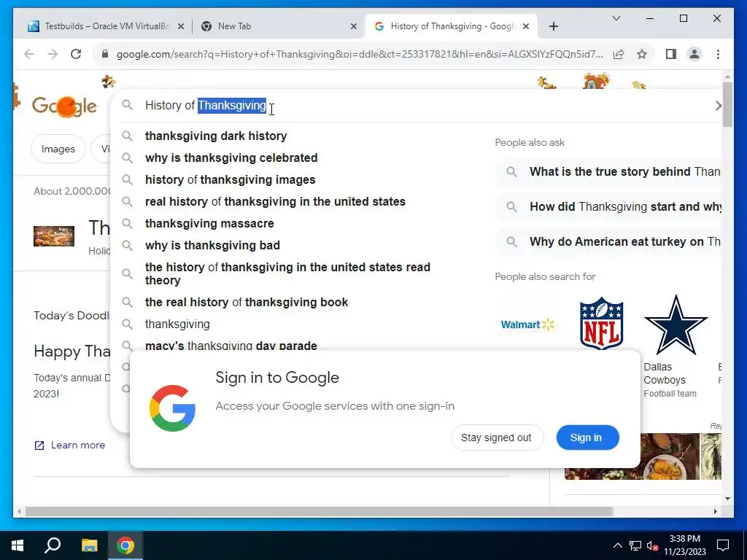Close the New Tab tab
Viewport: 747px width, 560px height.
pos(354,27)
